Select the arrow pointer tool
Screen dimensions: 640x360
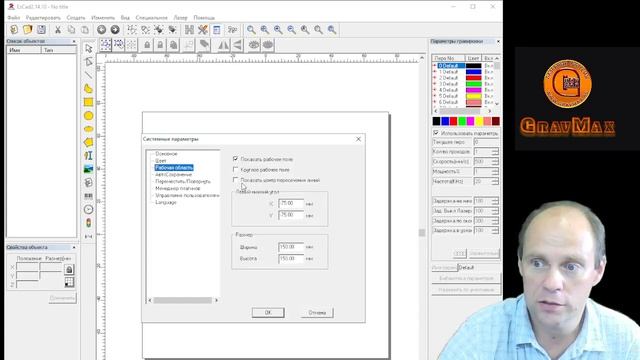89,49
